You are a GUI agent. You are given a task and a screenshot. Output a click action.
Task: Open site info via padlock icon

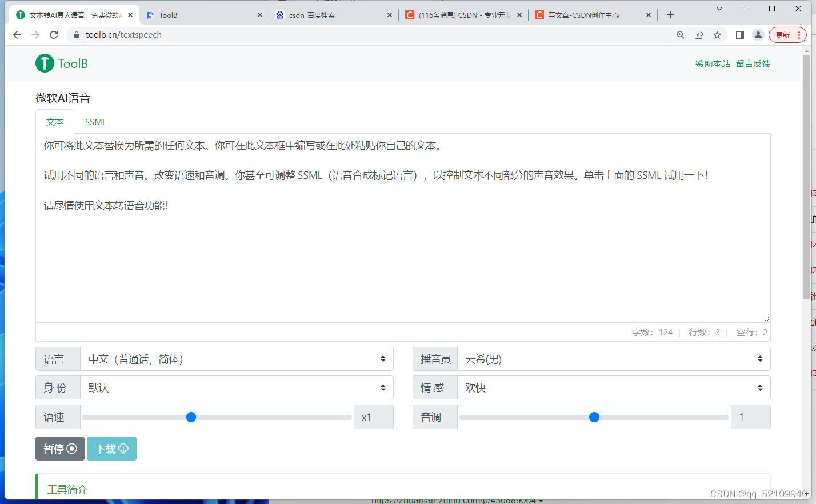click(x=77, y=35)
